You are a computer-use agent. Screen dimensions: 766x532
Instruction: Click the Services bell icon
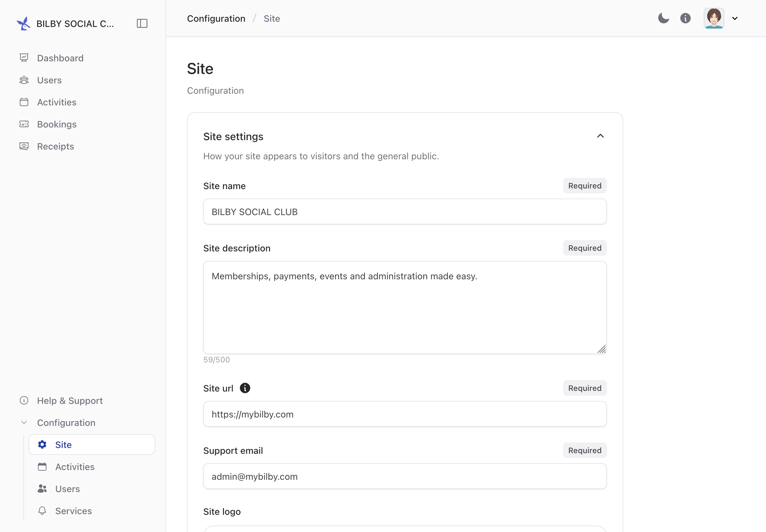pos(42,511)
